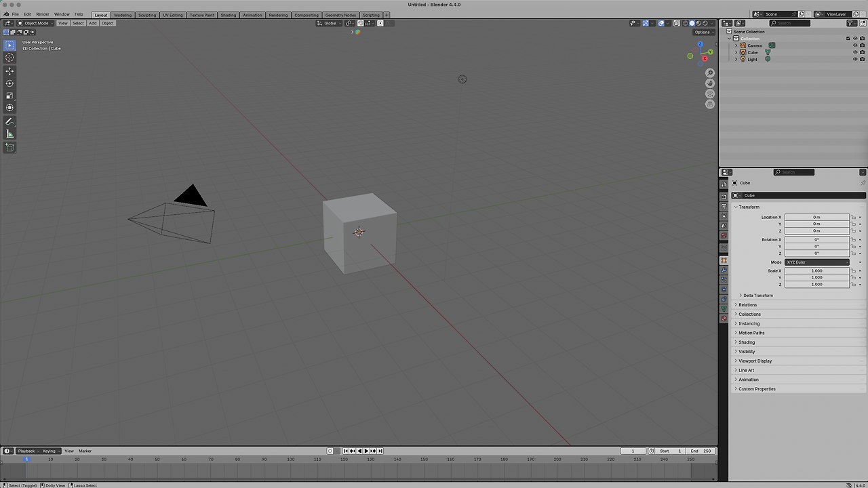Activate the Scale tool
Viewport: 868px width, 488px height.
click(x=9, y=96)
